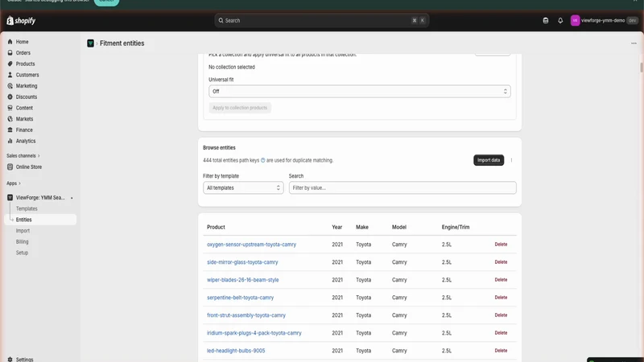Click the Content icon in sidebar
Screen dimensions: 644x362
click(x=10, y=108)
